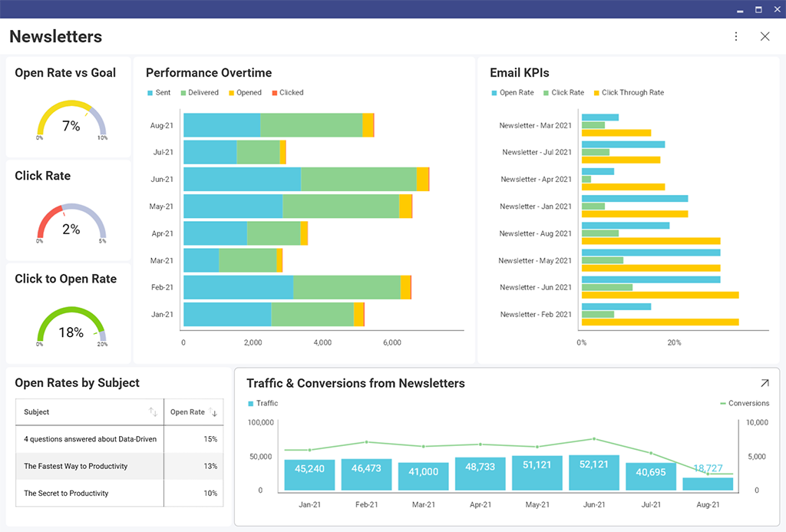
Task: Click the 'Newsletter - May 2021' label
Action: [535, 261]
